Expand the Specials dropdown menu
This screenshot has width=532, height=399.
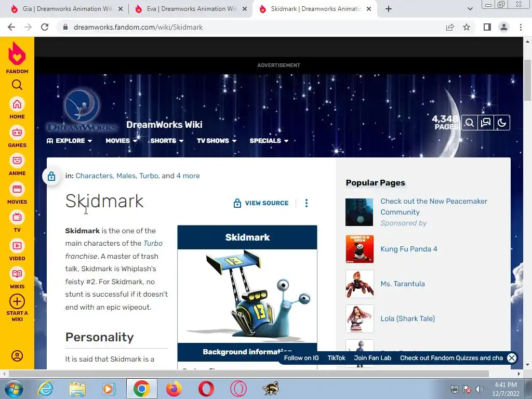[269, 140]
